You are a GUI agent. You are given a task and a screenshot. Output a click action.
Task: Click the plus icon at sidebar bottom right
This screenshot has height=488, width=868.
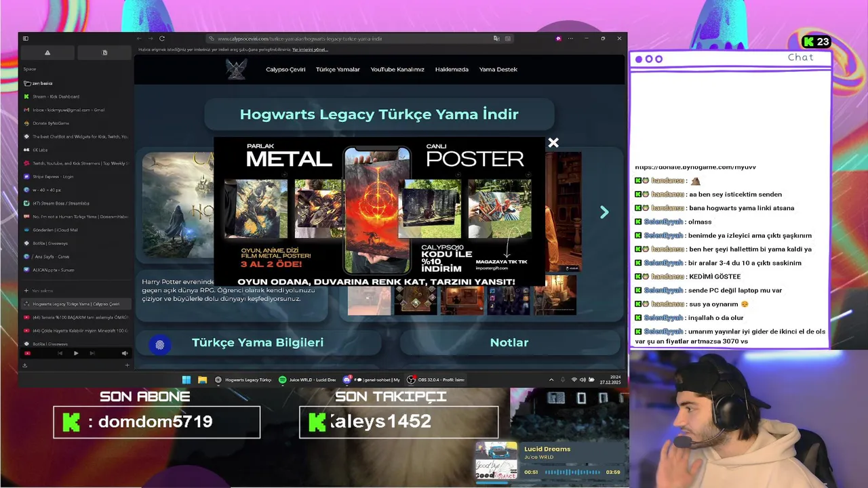(127, 365)
